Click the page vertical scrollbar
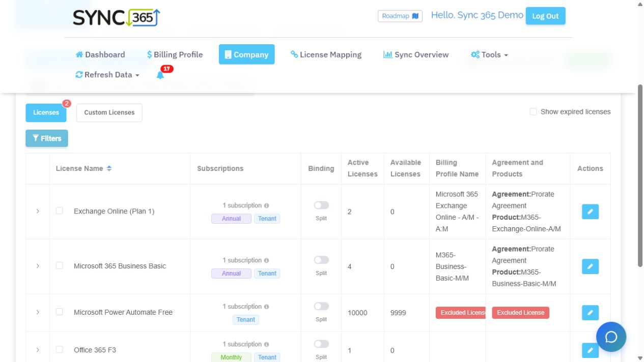 tap(640, 175)
